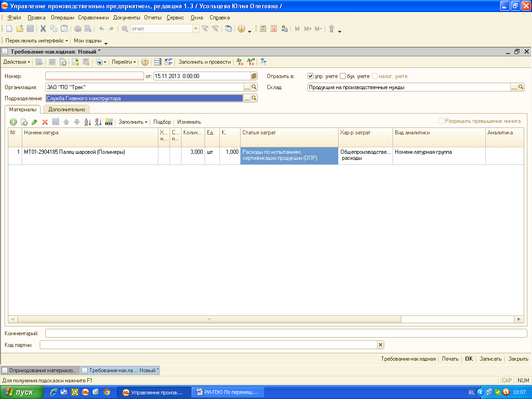Open Отчеты menu
The image size is (532, 399).
(153, 18)
